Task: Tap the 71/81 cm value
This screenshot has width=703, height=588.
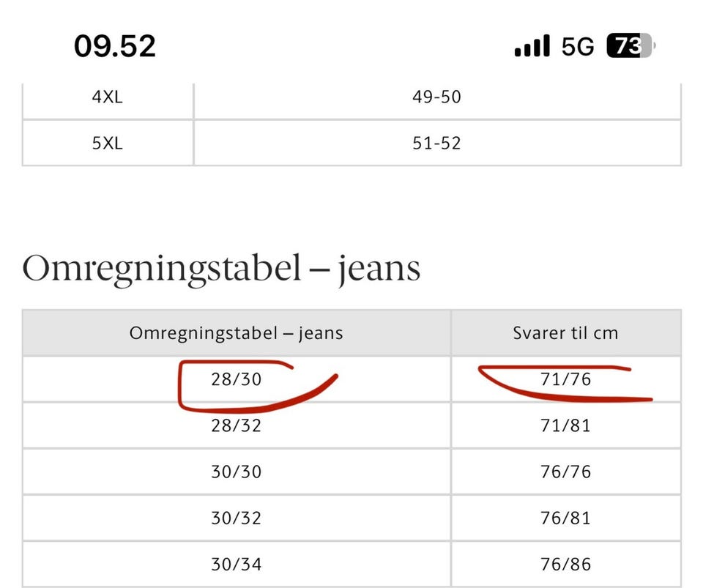Action: [x=565, y=425]
